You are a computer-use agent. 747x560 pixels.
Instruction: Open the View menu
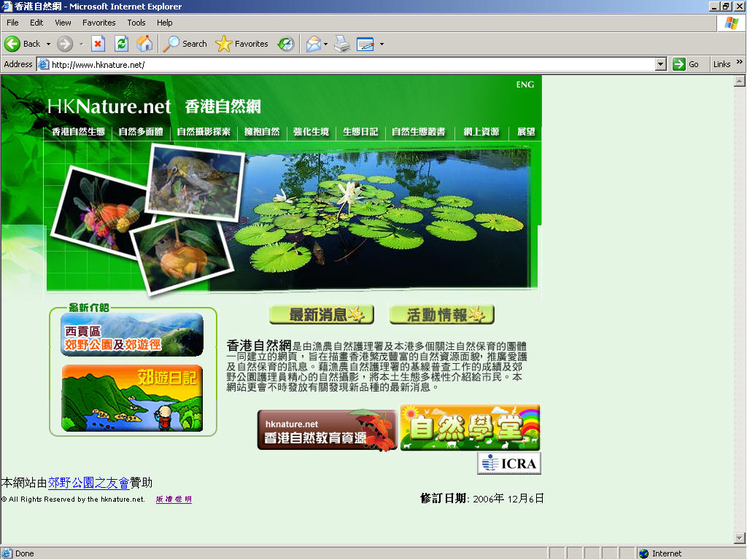tap(63, 23)
